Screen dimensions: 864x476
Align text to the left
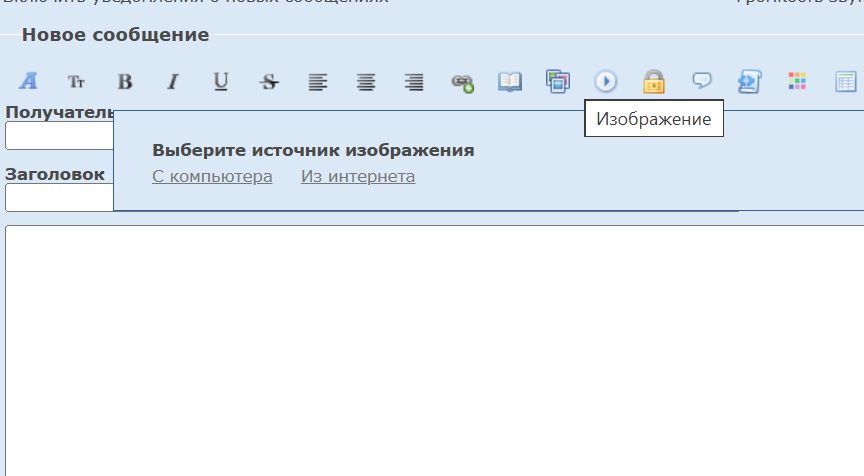point(317,82)
